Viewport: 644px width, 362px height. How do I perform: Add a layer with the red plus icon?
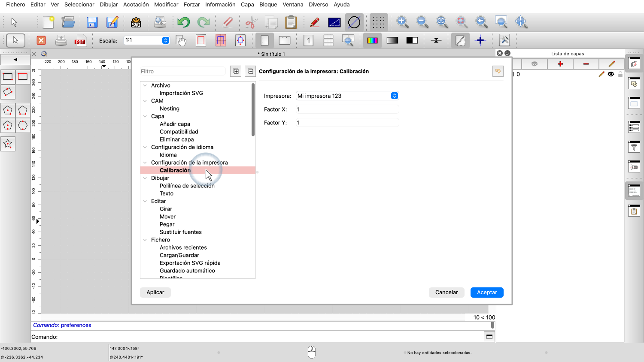(x=560, y=64)
